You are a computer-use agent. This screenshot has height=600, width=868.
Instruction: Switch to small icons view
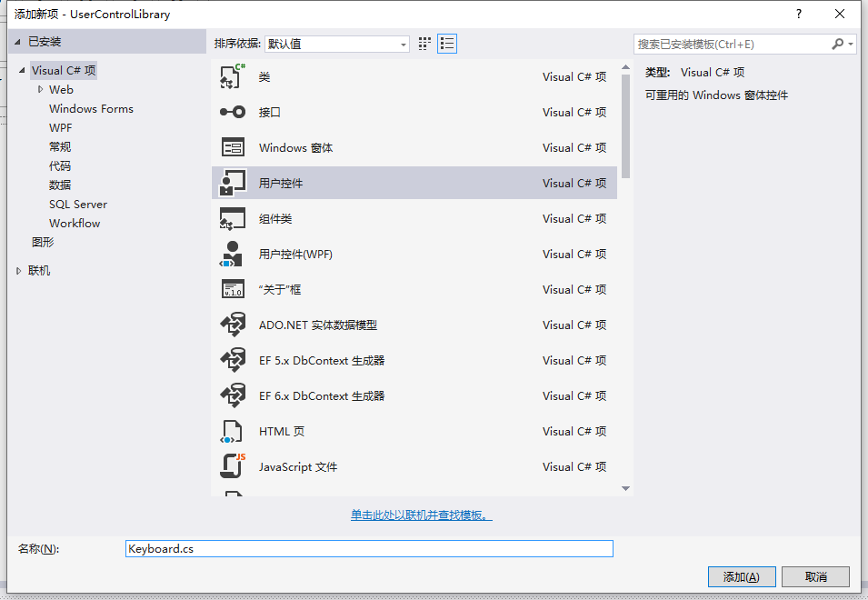pos(424,44)
